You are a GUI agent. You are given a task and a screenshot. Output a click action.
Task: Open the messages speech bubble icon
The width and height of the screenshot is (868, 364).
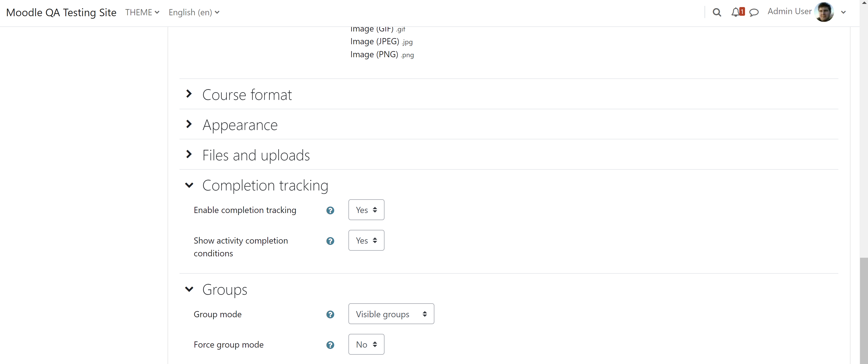754,13
